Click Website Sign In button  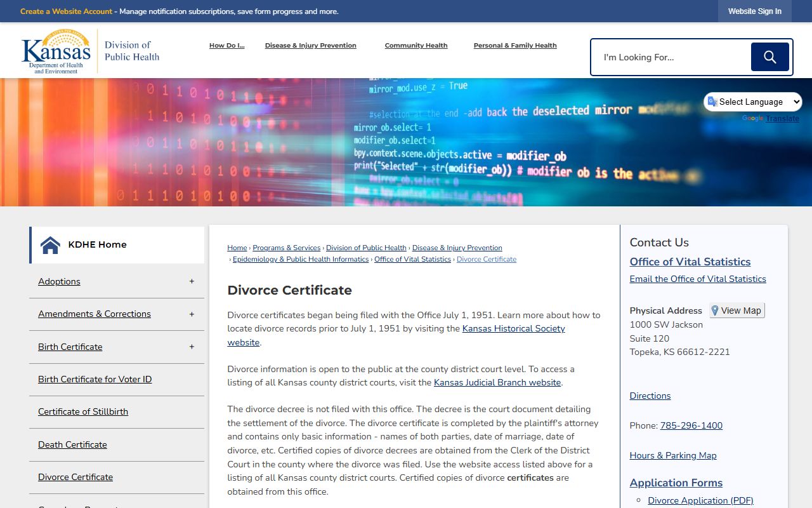click(755, 11)
